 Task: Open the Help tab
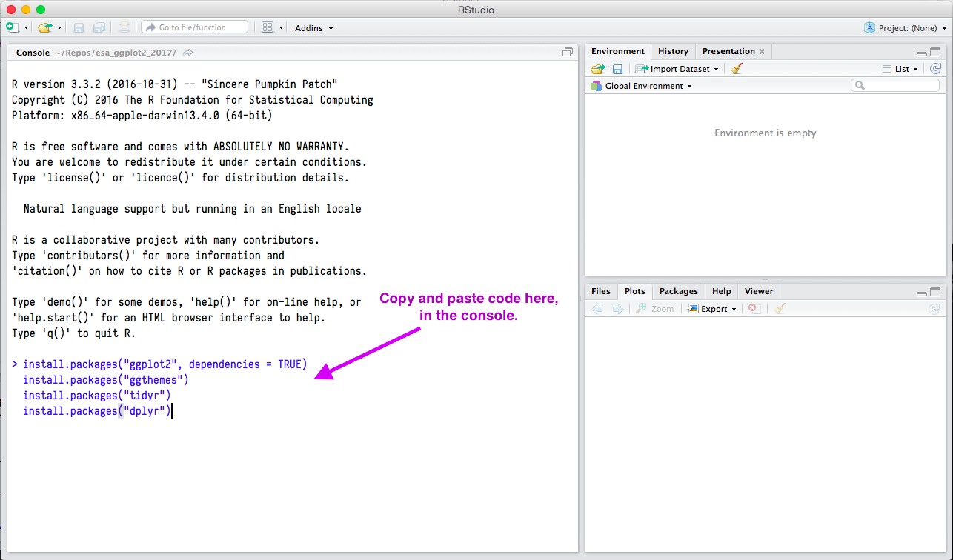pos(722,291)
